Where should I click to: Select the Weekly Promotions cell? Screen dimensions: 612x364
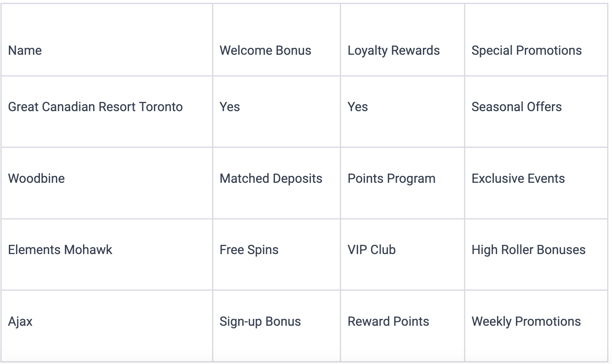coord(526,321)
